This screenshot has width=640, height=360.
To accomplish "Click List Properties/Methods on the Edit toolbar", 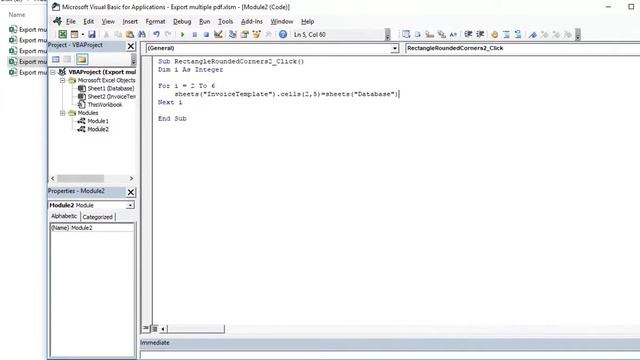I will tap(406, 35).
